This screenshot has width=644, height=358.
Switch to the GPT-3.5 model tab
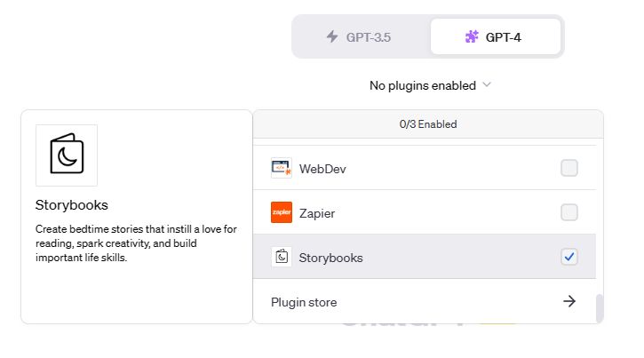362,37
